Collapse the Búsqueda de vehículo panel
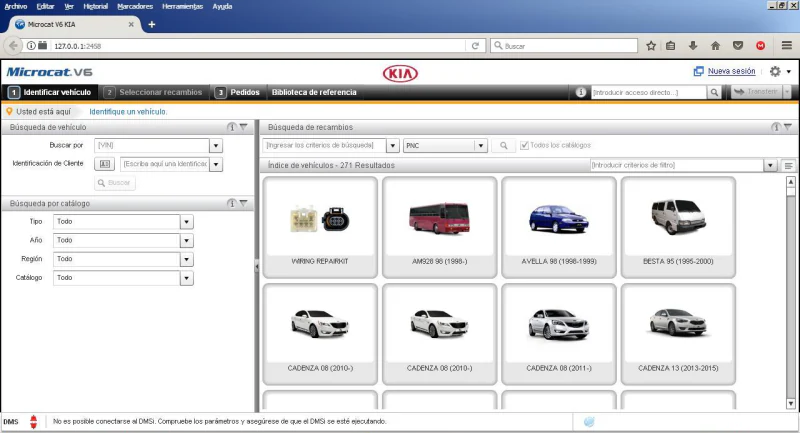The height and width of the screenshot is (433, 800). tap(243, 127)
